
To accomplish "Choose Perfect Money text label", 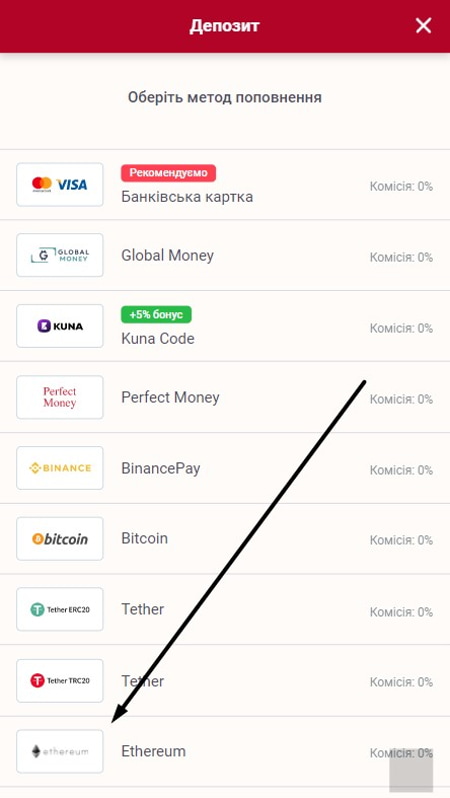I will 170,397.
